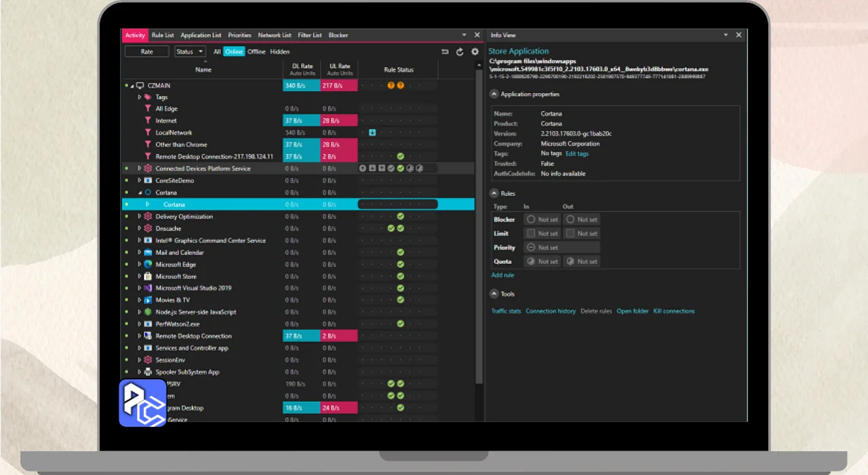Click the Microsoft Edge app icon
The image size is (868, 475).
(148, 264)
